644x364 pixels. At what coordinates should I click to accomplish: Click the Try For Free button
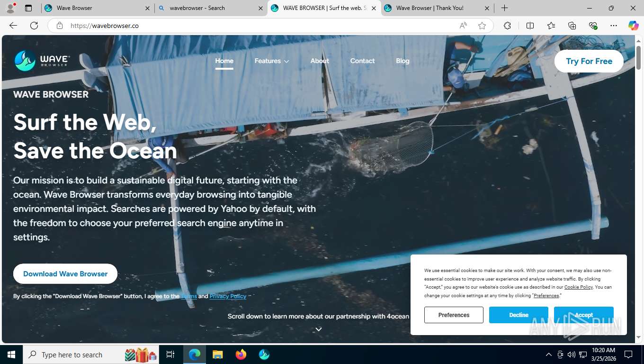tap(589, 61)
